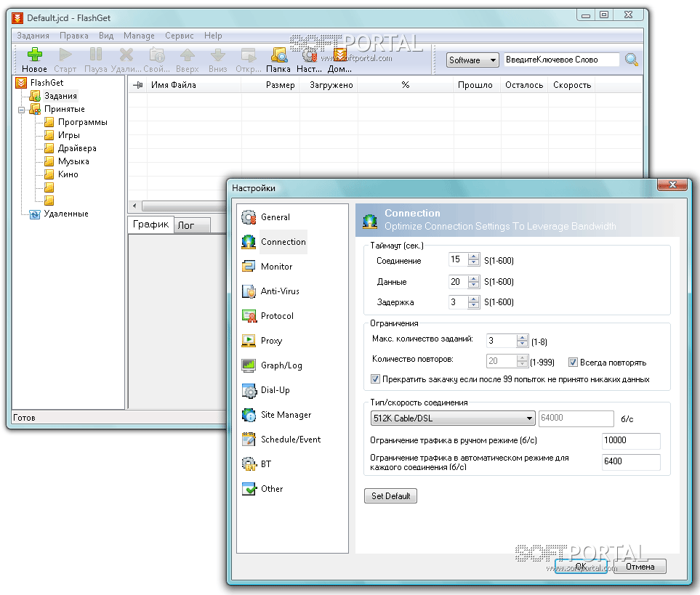Click the Размер column header

(270, 85)
